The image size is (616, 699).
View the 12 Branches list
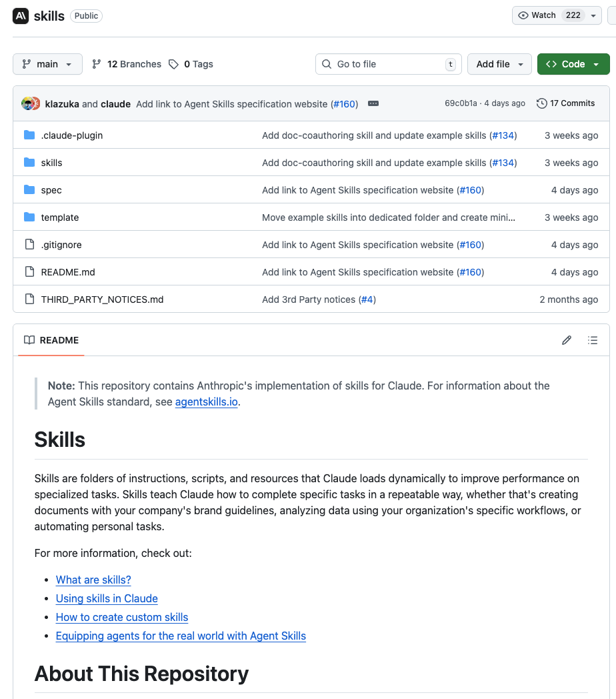coord(127,64)
